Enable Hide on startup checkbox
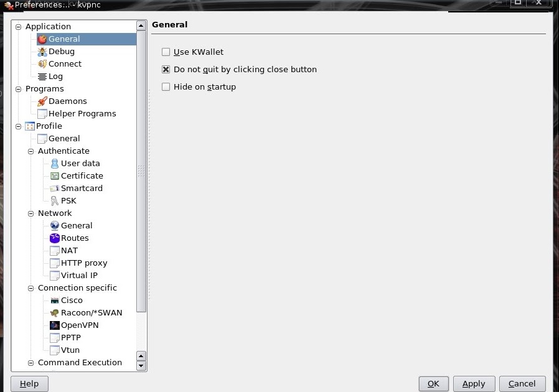This screenshot has height=392, width=559. 166,87
